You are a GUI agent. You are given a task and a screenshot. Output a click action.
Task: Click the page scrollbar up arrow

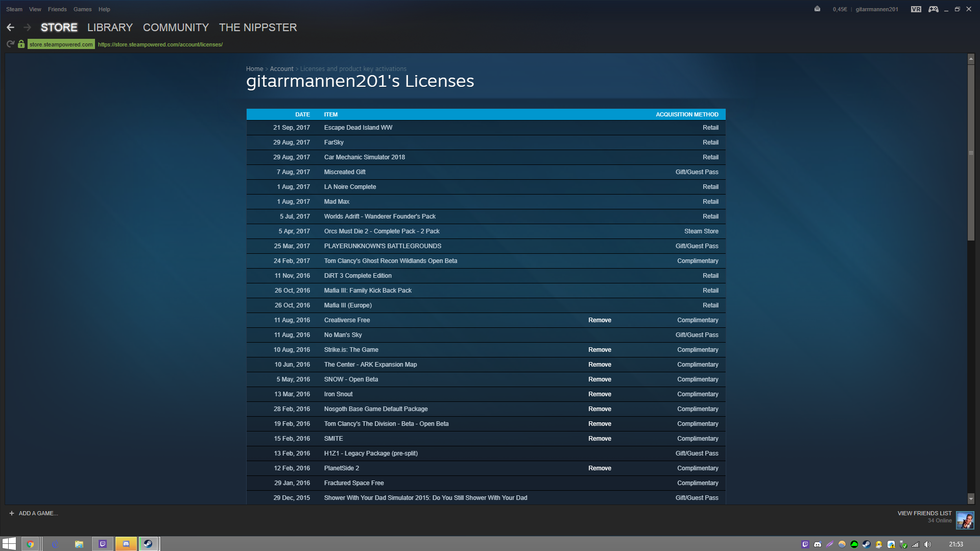[x=971, y=59]
